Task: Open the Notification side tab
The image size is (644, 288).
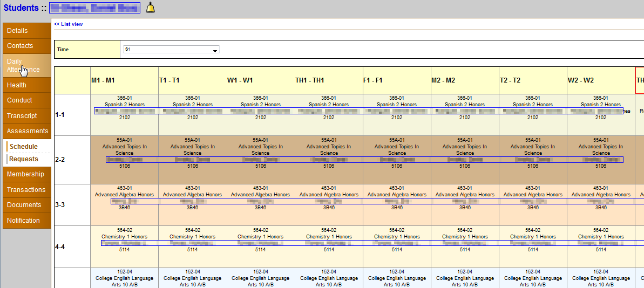Action: click(x=26, y=221)
